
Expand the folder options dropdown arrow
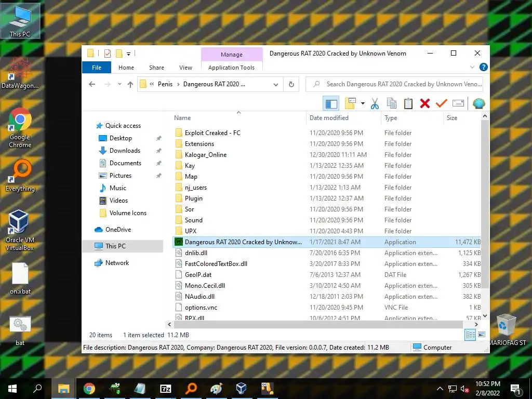pos(363,103)
